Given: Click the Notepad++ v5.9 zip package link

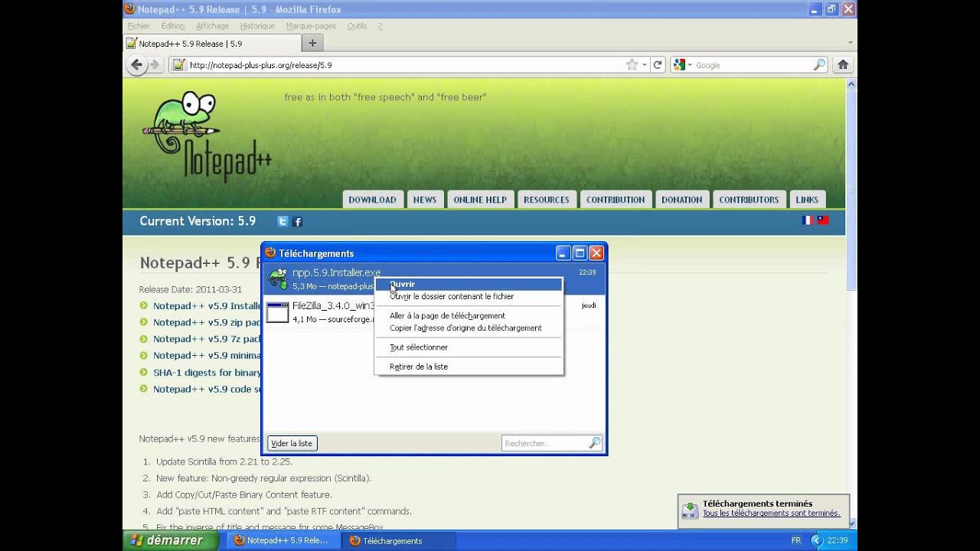Looking at the screenshot, I should 207,322.
